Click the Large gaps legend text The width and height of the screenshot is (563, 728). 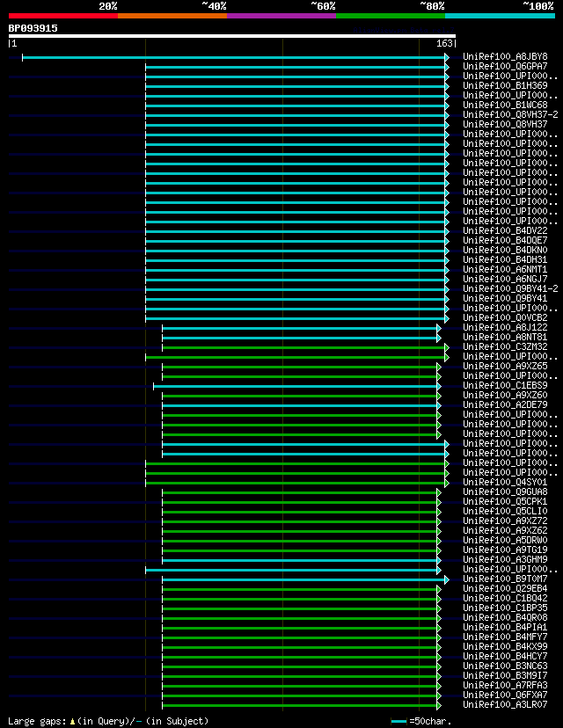pos(108,722)
